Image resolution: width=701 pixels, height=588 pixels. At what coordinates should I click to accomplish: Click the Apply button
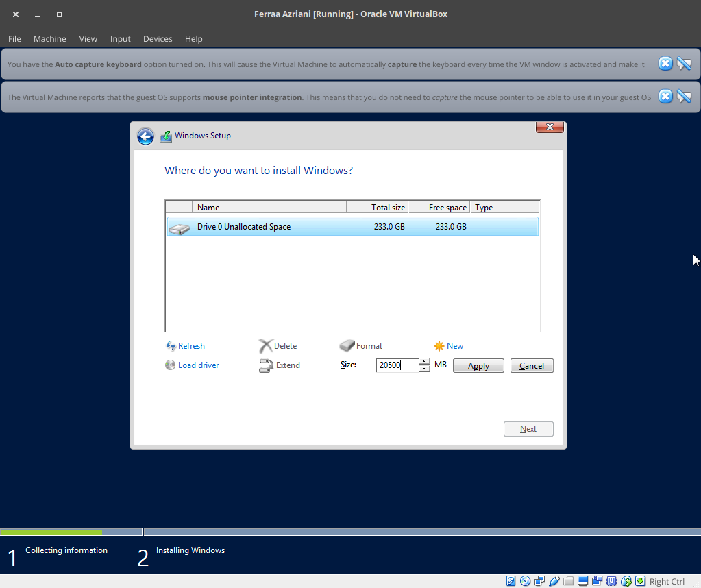pyautogui.click(x=478, y=365)
